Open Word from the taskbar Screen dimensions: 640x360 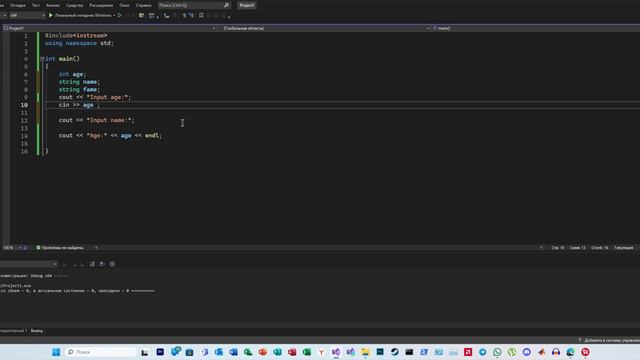(233, 352)
